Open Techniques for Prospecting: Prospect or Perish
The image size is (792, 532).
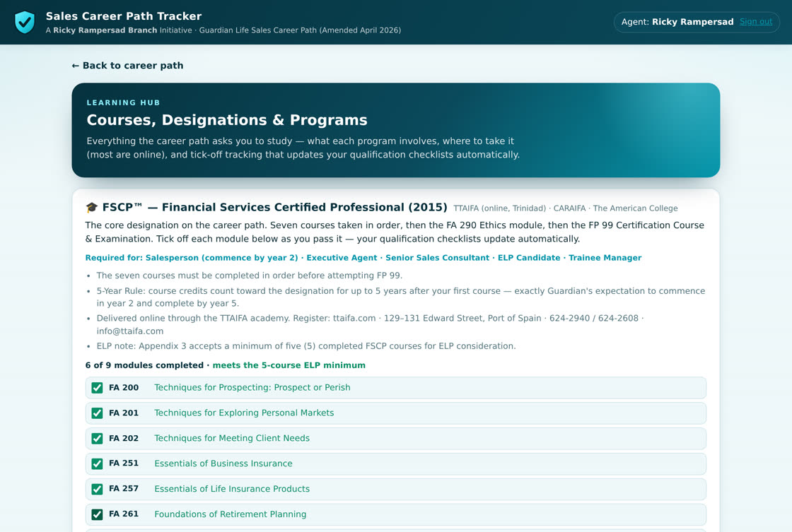252,388
